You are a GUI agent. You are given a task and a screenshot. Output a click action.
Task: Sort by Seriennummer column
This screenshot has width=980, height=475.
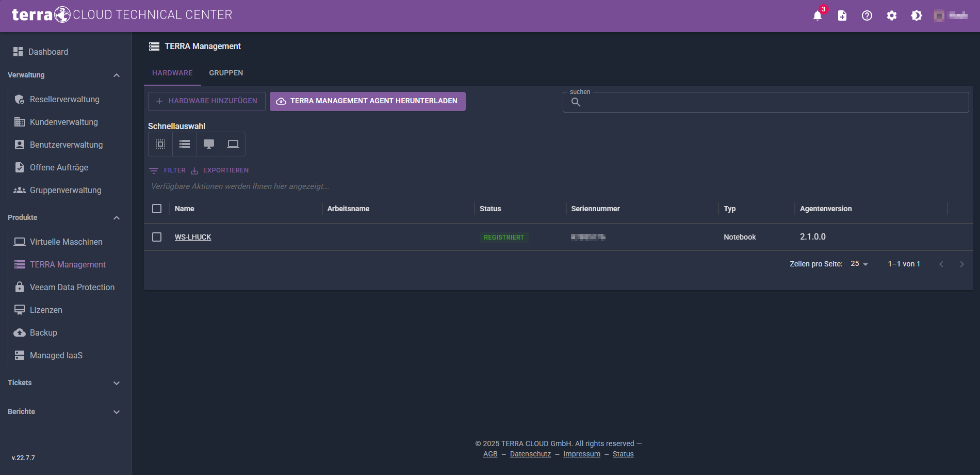(x=596, y=209)
